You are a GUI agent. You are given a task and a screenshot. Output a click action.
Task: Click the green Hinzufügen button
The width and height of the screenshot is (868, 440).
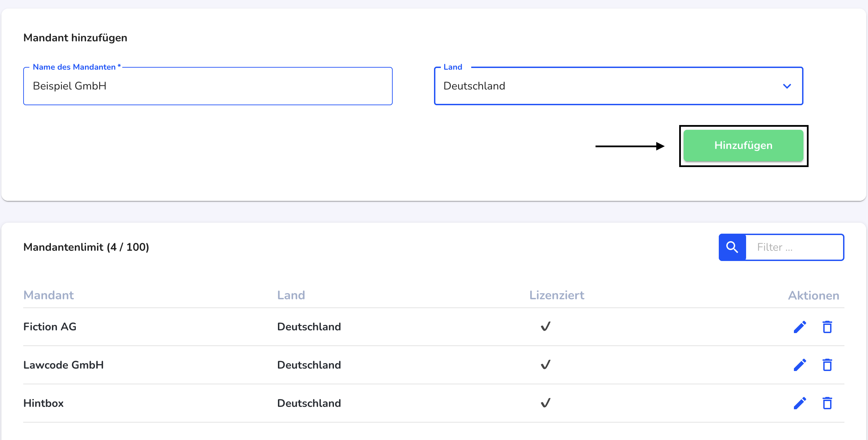[x=743, y=146]
